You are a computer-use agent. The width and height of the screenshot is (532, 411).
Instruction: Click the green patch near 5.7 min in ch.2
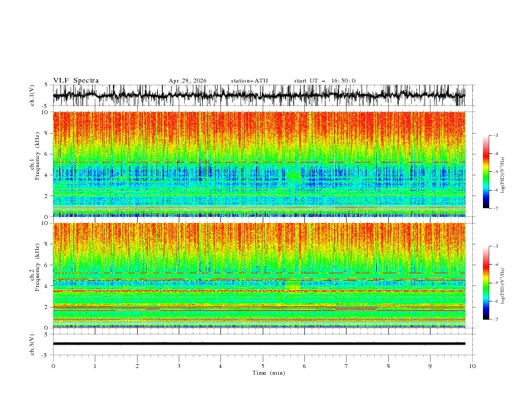[293, 285]
